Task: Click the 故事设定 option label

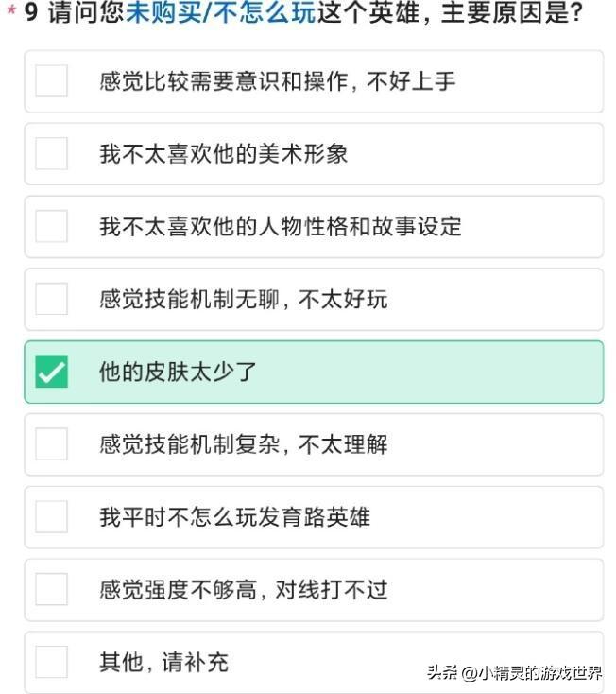Action: click(417, 227)
